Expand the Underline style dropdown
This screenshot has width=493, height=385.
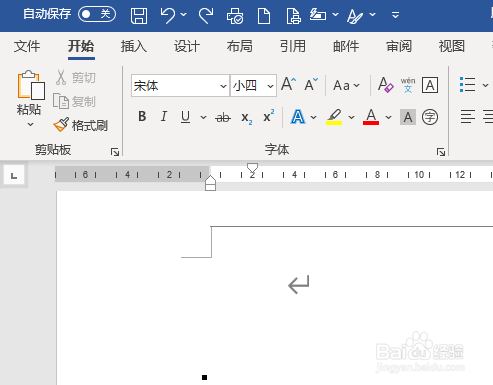tap(203, 117)
